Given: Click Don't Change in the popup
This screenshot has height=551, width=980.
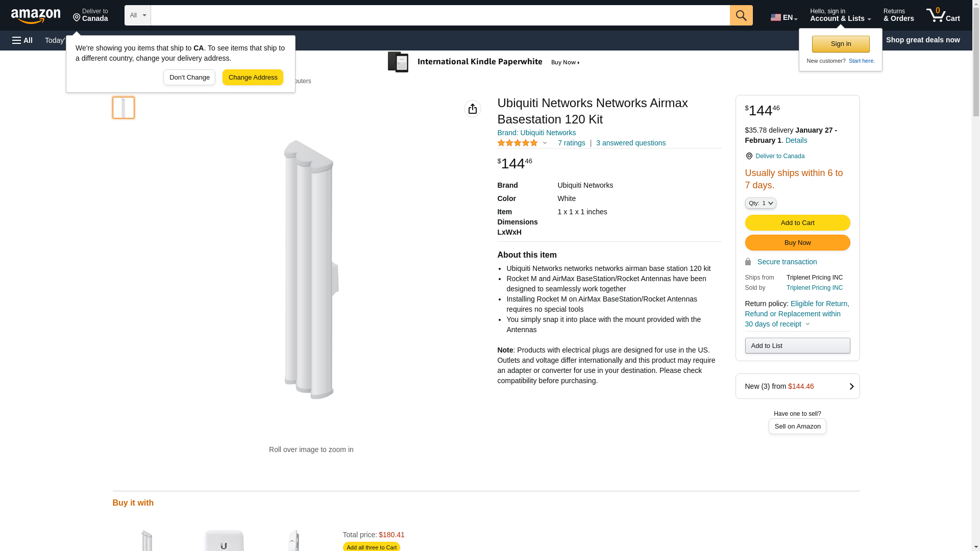Looking at the screenshot, I should (x=189, y=78).
